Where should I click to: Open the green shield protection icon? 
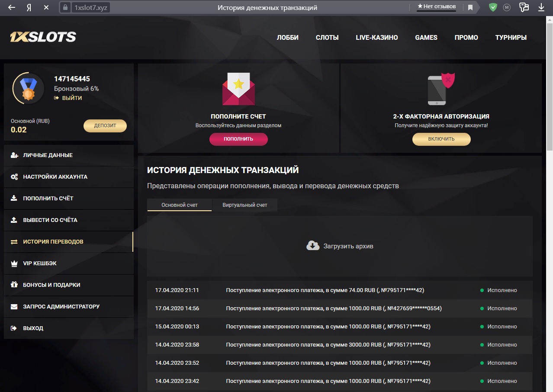[x=493, y=7]
